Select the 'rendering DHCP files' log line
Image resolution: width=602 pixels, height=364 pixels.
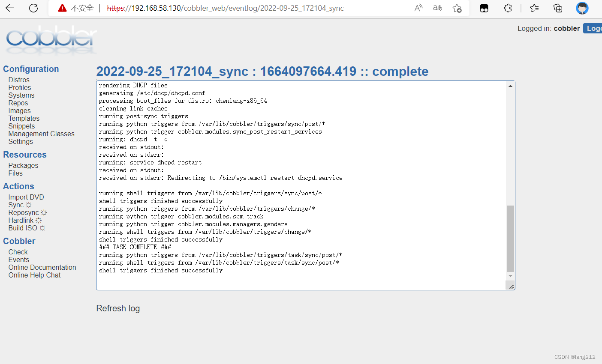click(133, 85)
